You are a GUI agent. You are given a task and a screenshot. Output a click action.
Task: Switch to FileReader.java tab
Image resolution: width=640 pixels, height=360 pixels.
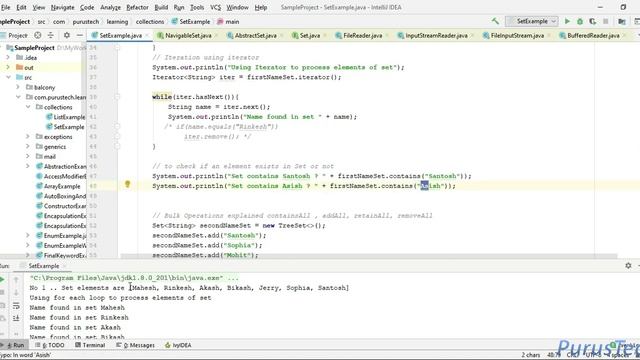click(x=362, y=36)
